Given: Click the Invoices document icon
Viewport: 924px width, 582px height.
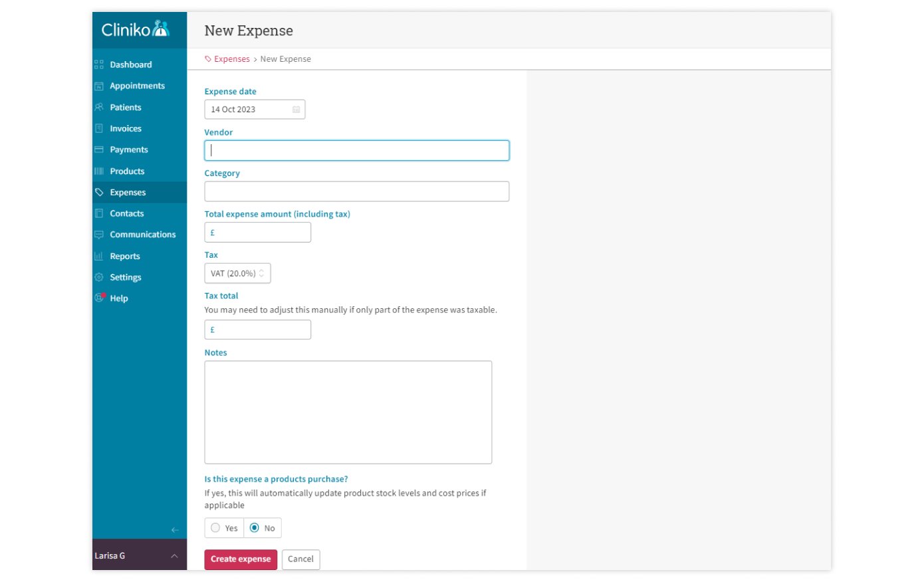Looking at the screenshot, I should (99, 128).
